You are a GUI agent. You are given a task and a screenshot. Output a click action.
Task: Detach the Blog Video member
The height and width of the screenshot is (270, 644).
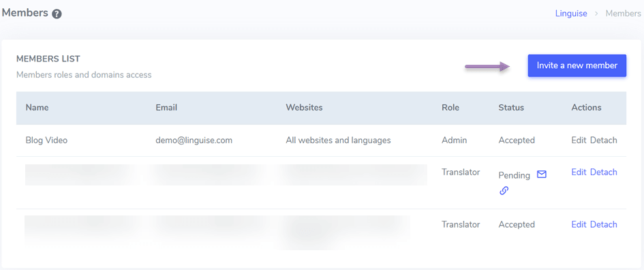tap(603, 140)
